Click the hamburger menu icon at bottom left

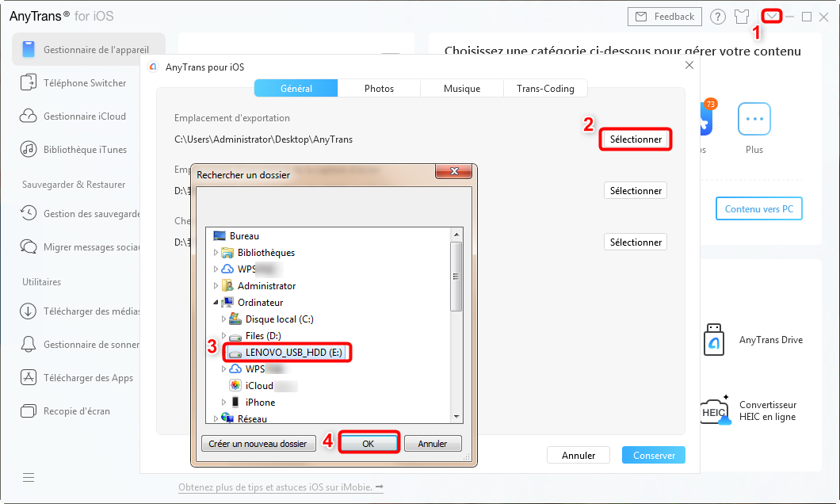[29, 477]
